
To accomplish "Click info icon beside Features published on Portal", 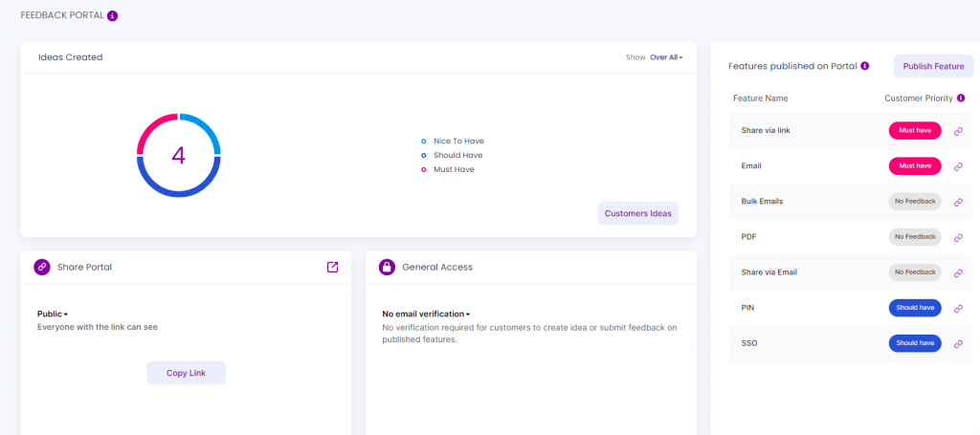I will pyautogui.click(x=865, y=66).
